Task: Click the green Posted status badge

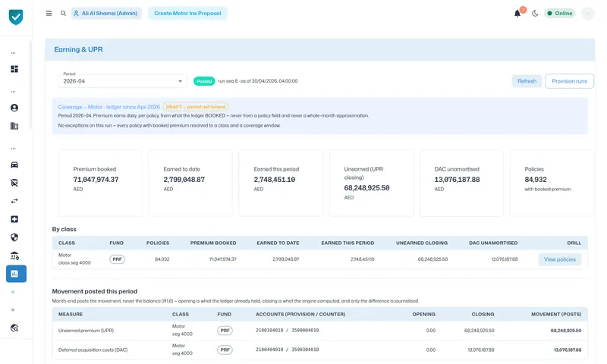Action: point(204,81)
